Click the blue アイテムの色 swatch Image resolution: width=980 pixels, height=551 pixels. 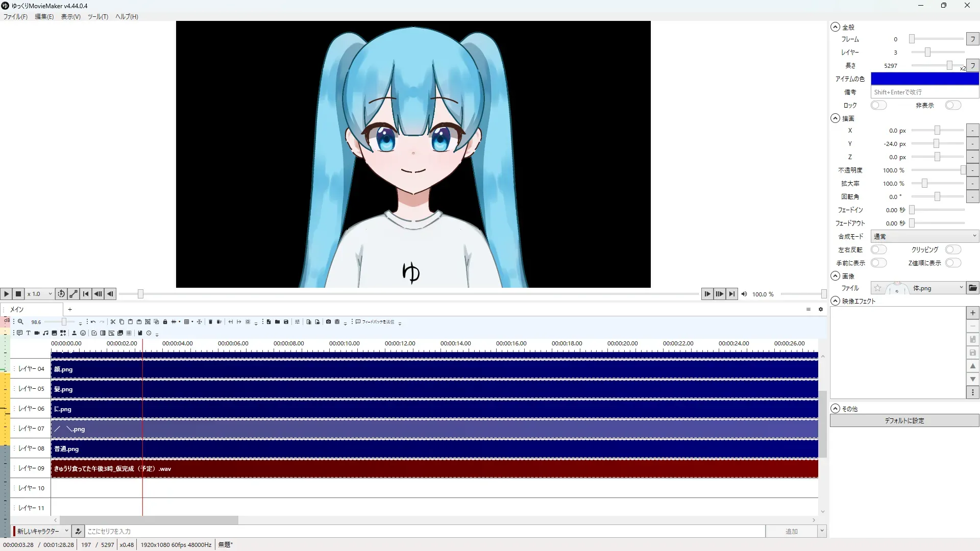click(924, 79)
